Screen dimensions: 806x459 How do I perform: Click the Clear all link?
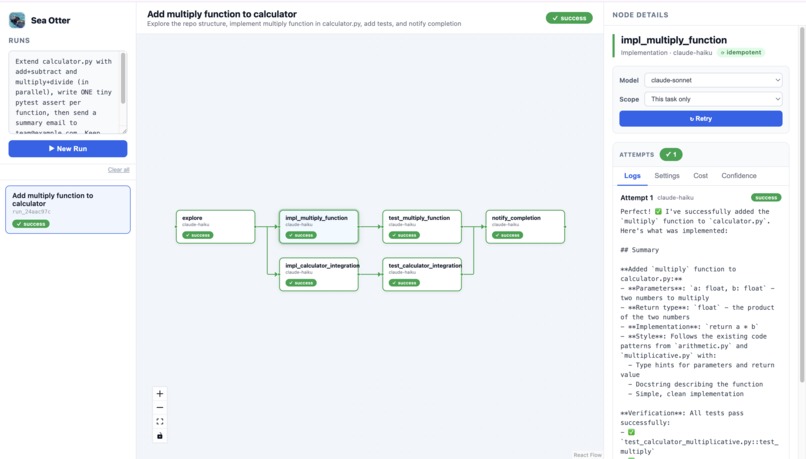tap(118, 170)
